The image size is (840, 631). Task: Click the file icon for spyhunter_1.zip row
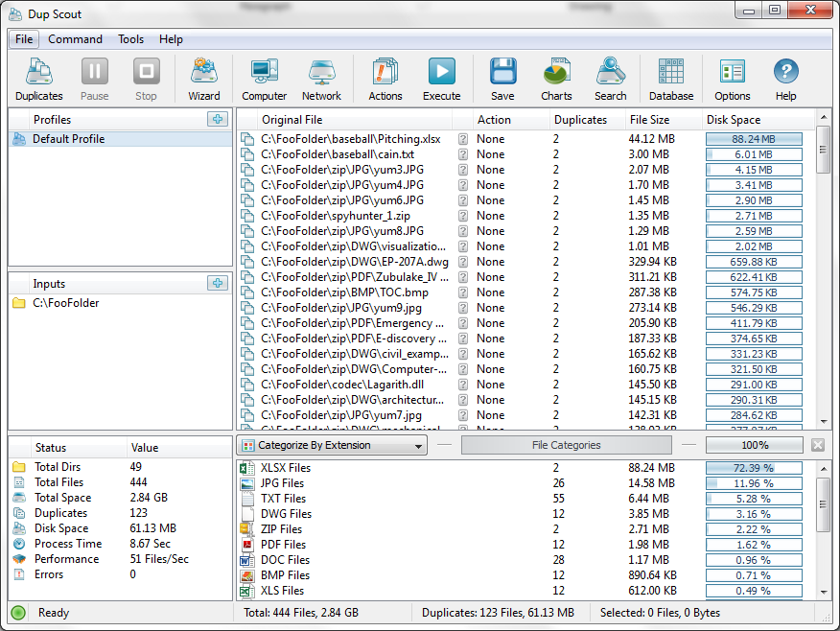click(x=247, y=216)
